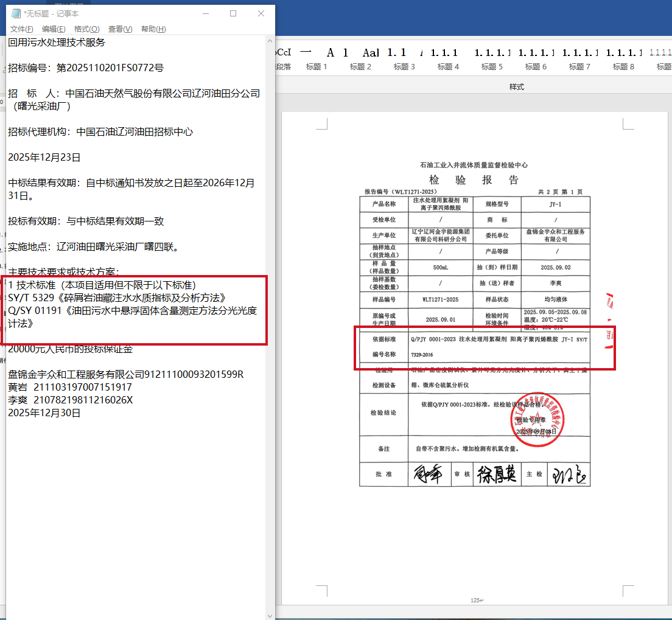This screenshot has width=672, height=620.
Task: Click Notepad scrollbar up arrow
Action: [x=270, y=41]
